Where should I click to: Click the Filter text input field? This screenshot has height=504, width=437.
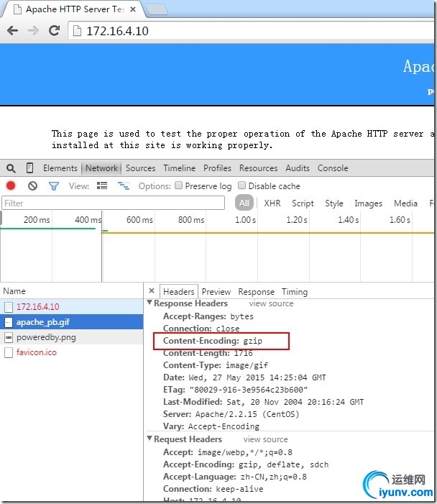click(x=113, y=203)
